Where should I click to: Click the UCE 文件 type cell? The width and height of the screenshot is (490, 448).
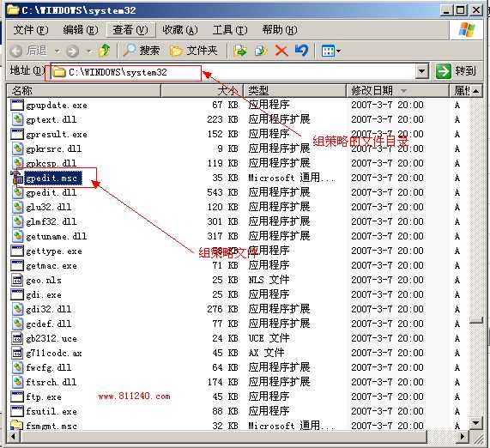click(x=269, y=338)
